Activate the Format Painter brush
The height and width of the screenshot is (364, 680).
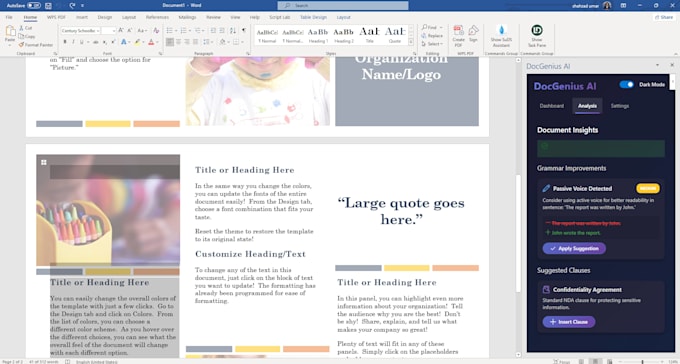point(21,45)
